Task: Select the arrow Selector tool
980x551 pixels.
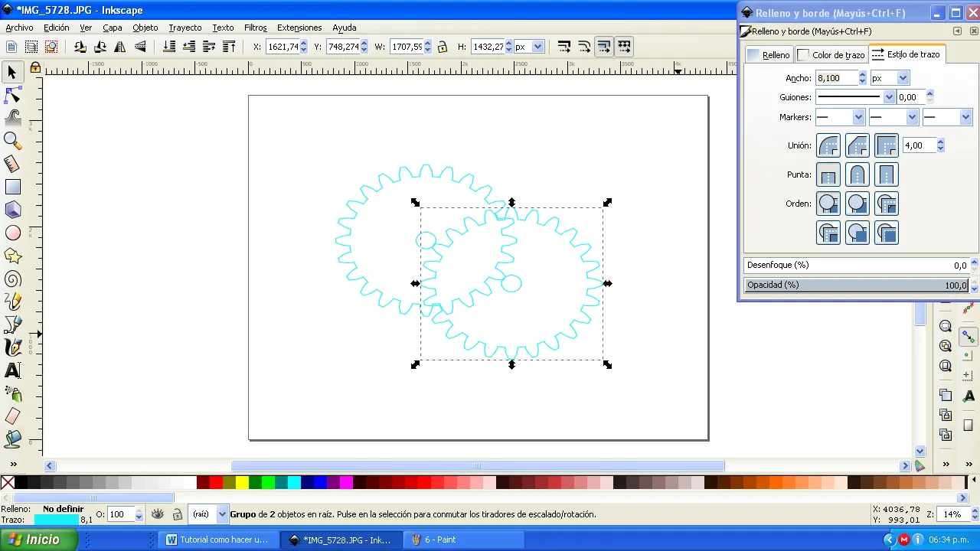Action: click(12, 73)
